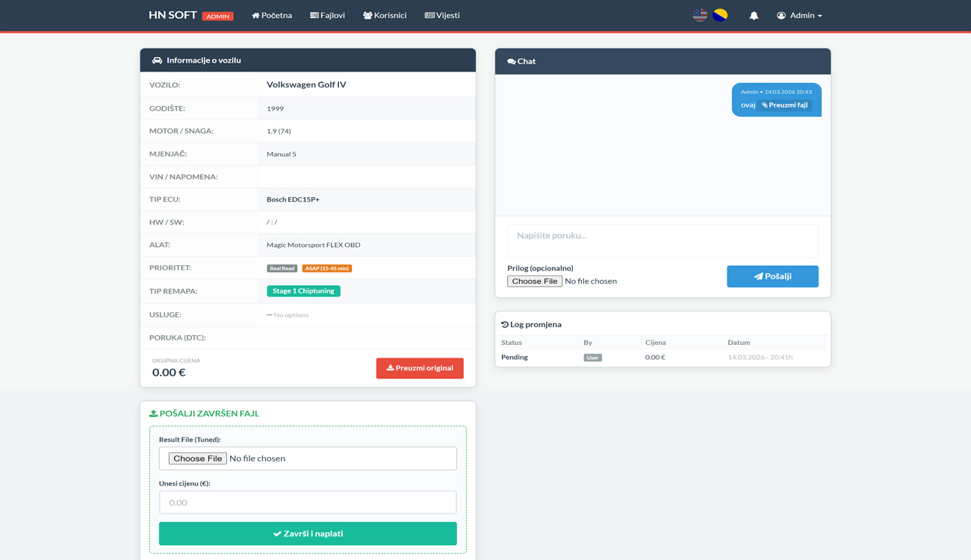Click the upload icon beside Pošalji završen fajl
This screenshot has height=560, width=971.
coord(153,414)
